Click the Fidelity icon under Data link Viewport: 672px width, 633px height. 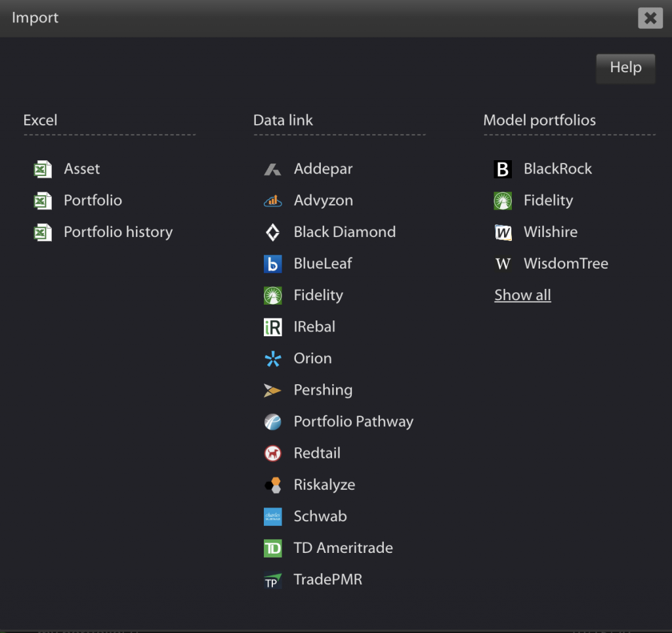[x=272, y=295]
